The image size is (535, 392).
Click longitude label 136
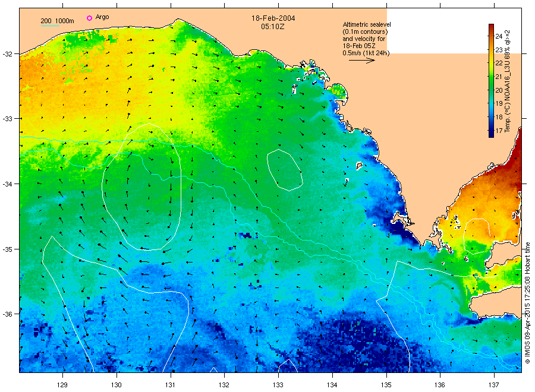[x=440, y=385]
